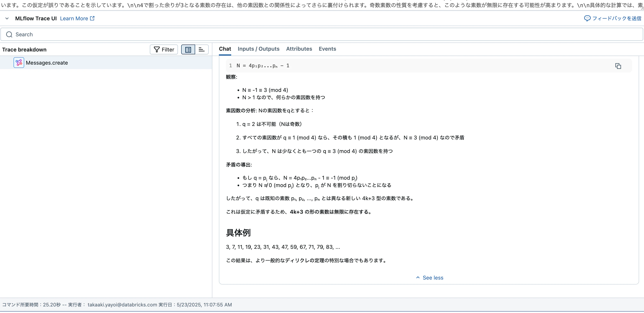The image size is (644, 313).
Task: Copy the code block with copy icon
Action: click(x=618, y=66)
